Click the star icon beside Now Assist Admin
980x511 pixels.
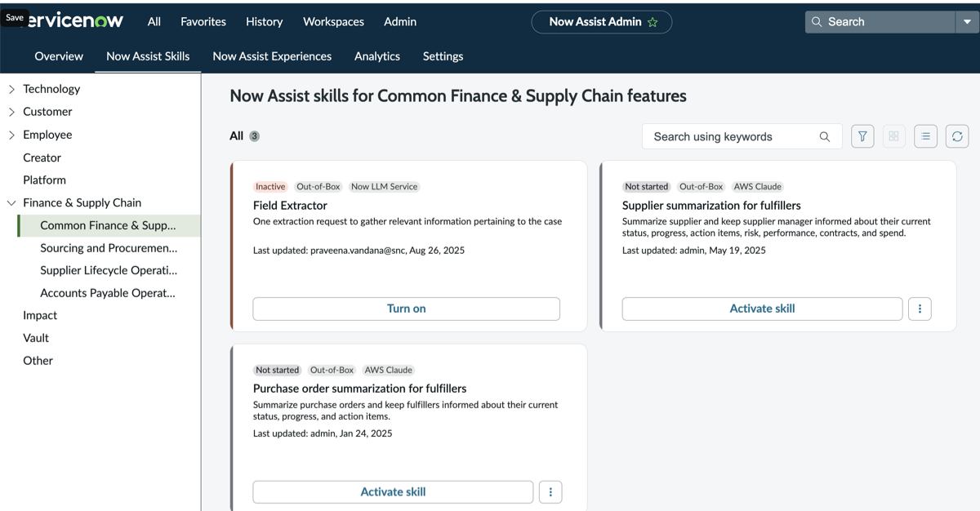653,22
